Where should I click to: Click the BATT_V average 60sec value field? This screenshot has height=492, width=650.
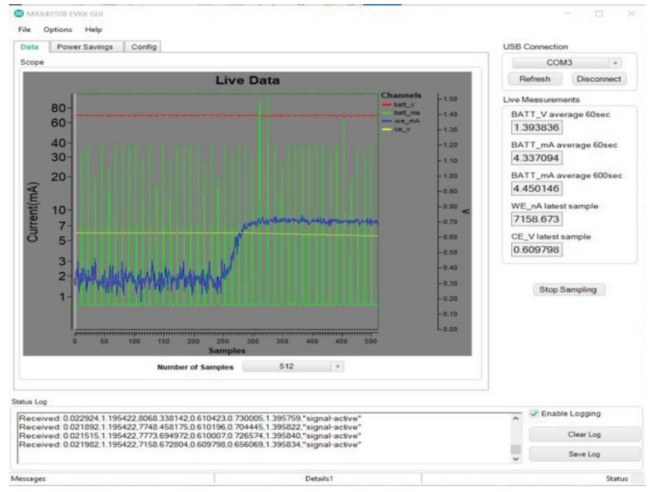536,127
